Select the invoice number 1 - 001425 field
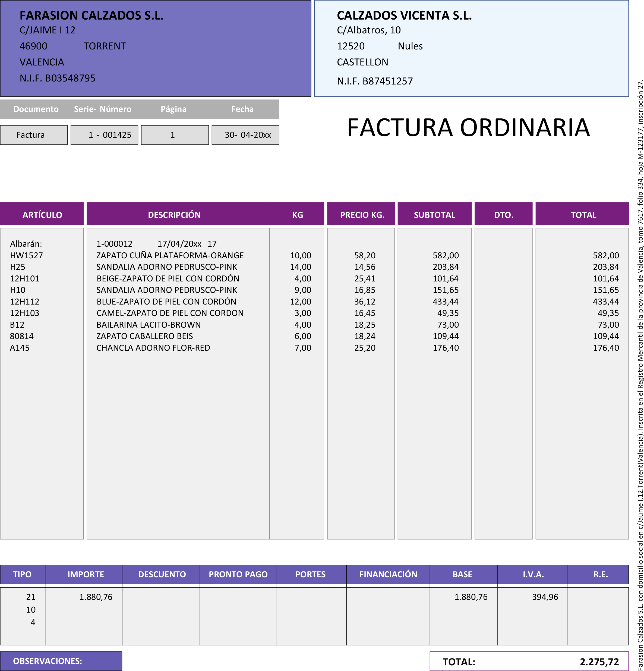The image size is (644, 671). (104, 135)
